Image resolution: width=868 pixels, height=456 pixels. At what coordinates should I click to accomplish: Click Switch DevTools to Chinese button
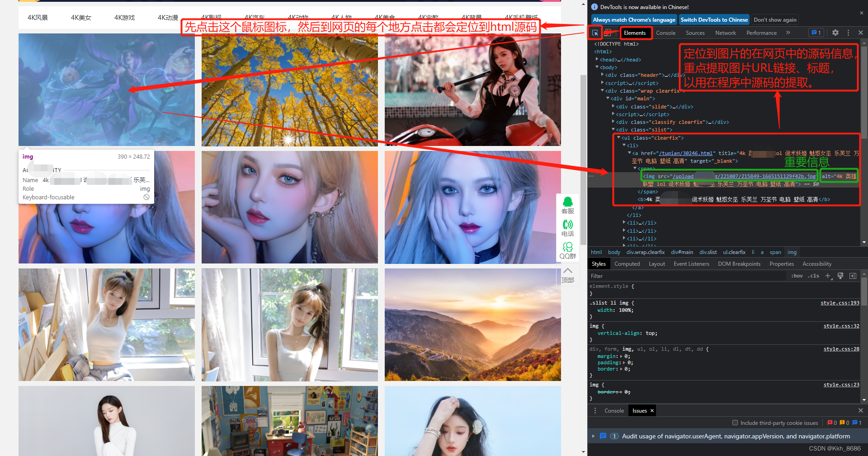coord(714,20)
